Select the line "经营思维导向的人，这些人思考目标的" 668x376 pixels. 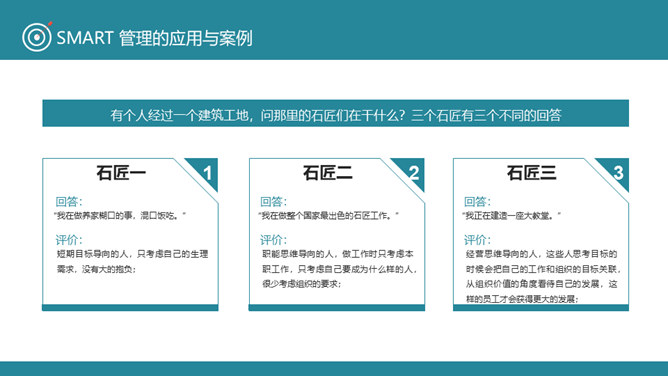[541, 254]
